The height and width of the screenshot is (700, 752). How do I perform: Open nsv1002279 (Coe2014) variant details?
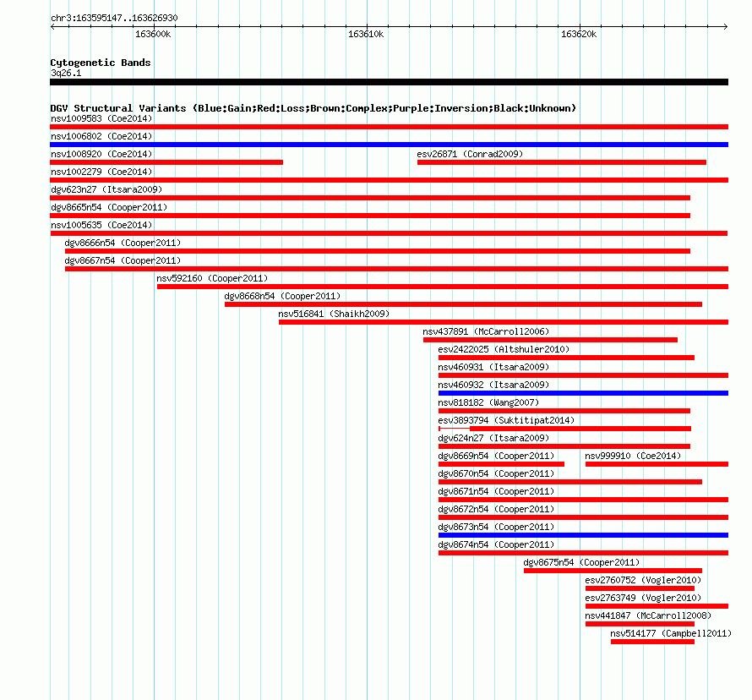coord(101,172)
